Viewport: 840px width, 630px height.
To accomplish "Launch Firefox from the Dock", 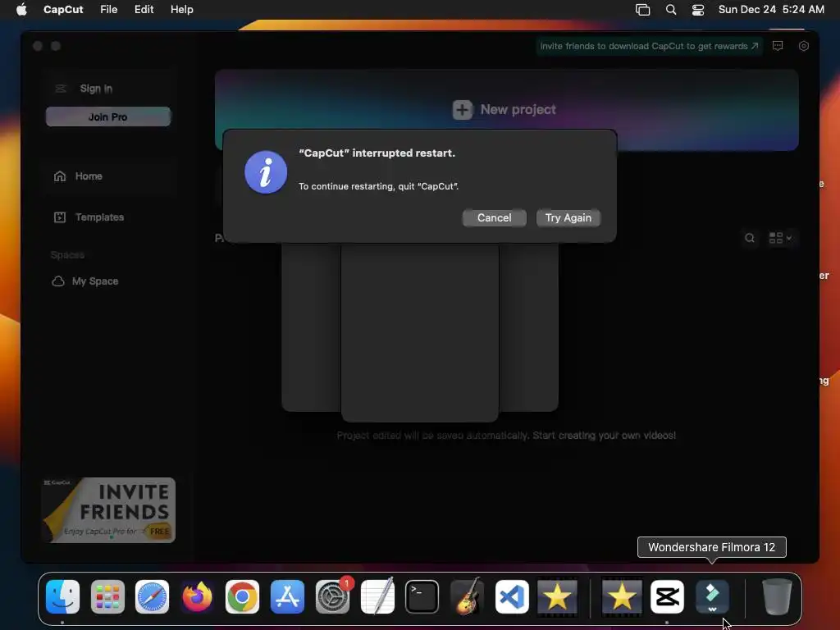I will (197, 597).
